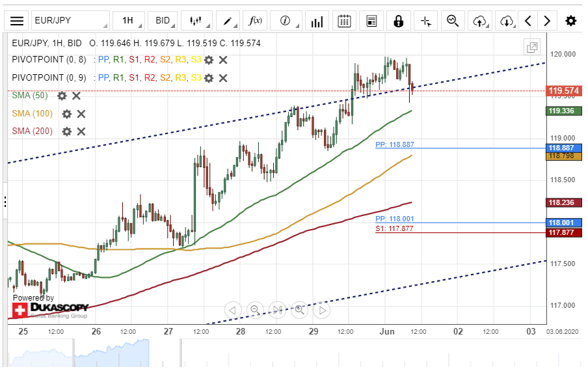Click the SMA 50 value tag 119.336

[x=564, y=111]
